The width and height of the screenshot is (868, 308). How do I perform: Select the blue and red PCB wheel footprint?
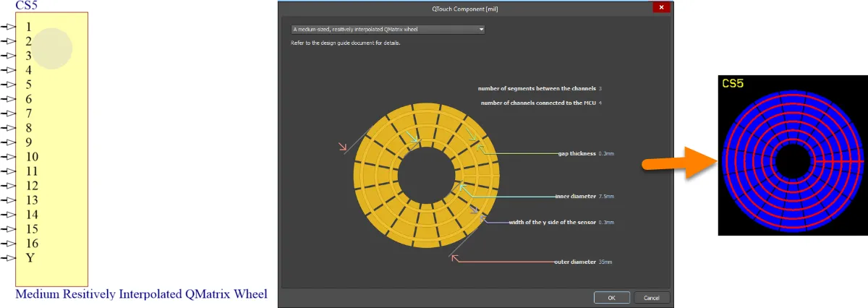(x=793, y=161)
